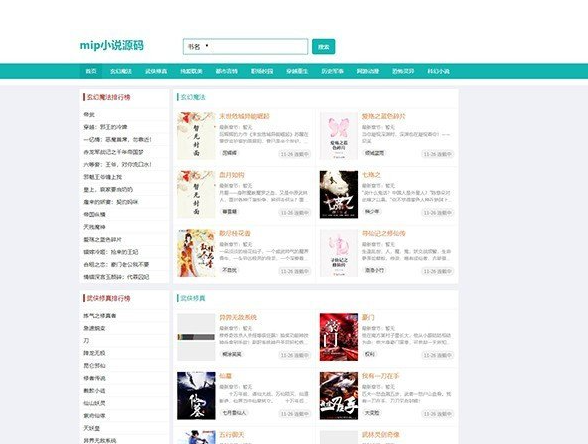Click the pink butterfly book cover thumbnail
The width and height of the screenshot is (588, 444).
click(x=339, y=136)
